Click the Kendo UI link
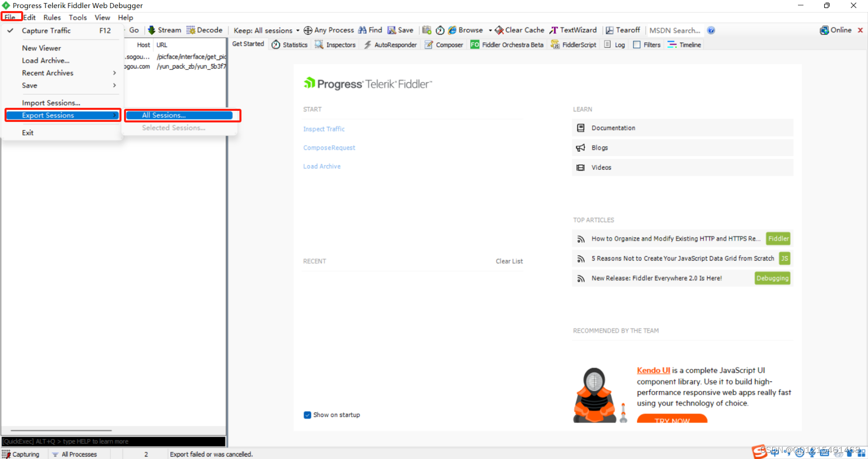 (653, 370)
